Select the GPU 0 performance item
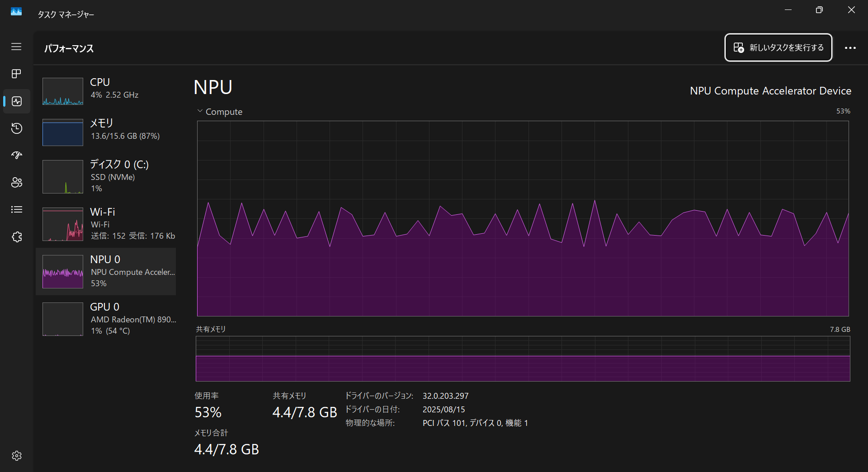 (x=106, y=319)
